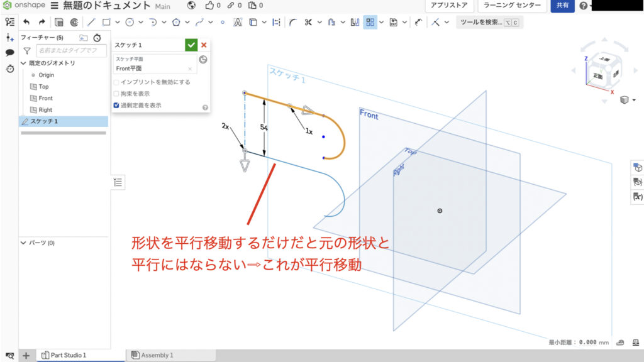Select the Insert DXF tool
Screen dimensions: 644x362
[x=394, y=22]
